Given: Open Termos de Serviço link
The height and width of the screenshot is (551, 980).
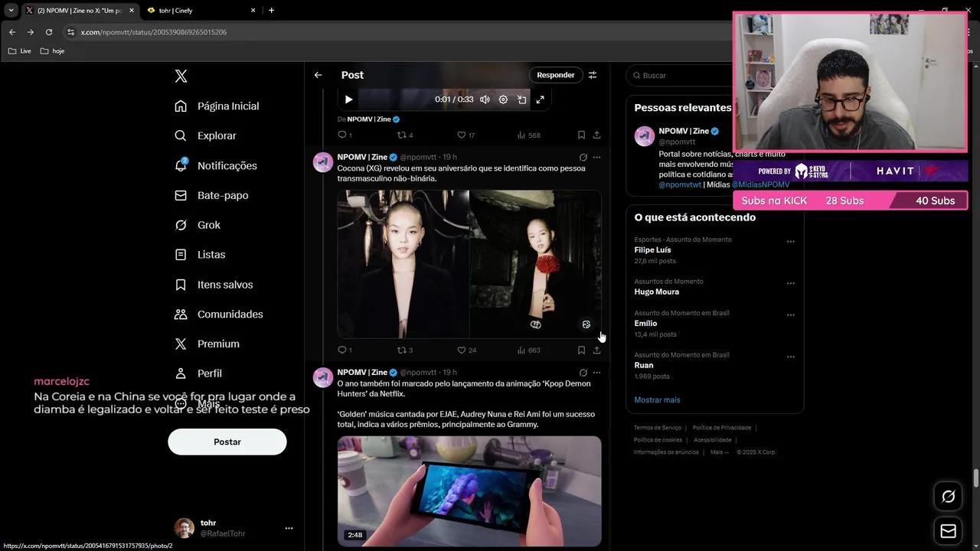Looking at the screenshot, I should 658,428.
